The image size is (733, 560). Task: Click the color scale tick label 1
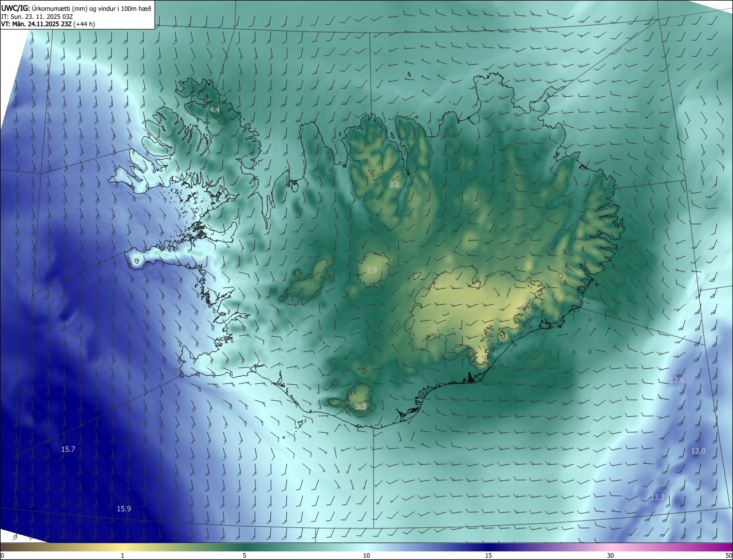[x=123, y=555]
